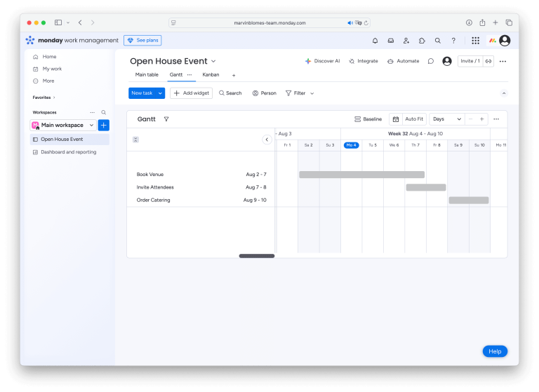
Task: Open the calendar icon beside Auto Fit
Action: coord(396,119)
